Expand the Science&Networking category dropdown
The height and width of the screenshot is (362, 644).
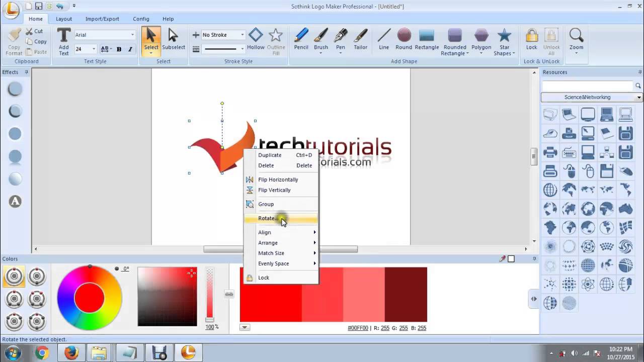tap(639, 98)
